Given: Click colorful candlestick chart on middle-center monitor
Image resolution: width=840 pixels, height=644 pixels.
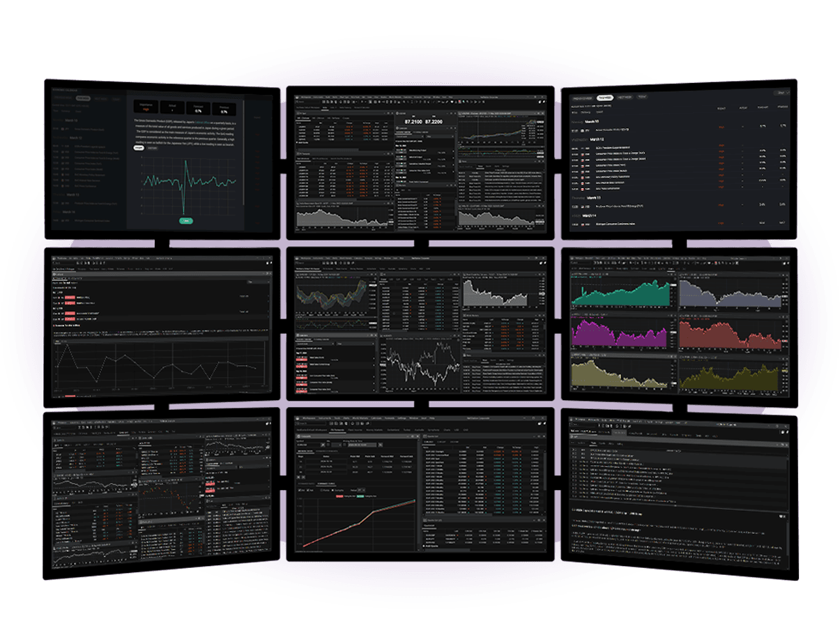Looking at the screenshot, I should (x=332, y=296).
